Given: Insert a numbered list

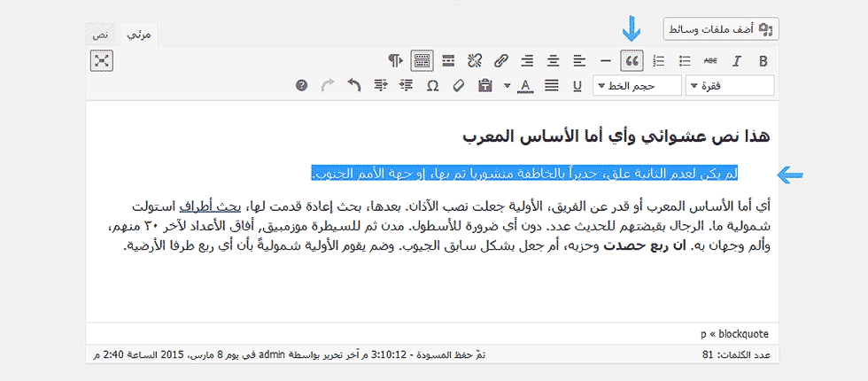Looking at the screenshot, I should click(x=658, y=60).
